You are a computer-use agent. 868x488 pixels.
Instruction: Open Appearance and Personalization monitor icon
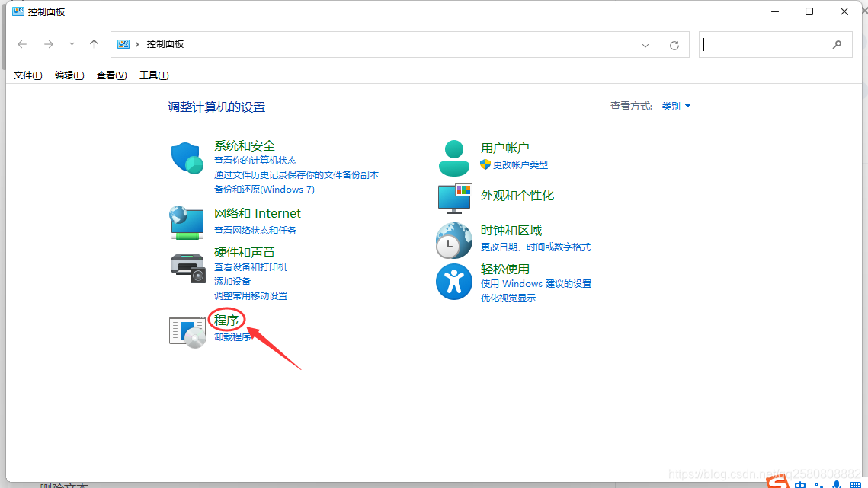point(454,199)
